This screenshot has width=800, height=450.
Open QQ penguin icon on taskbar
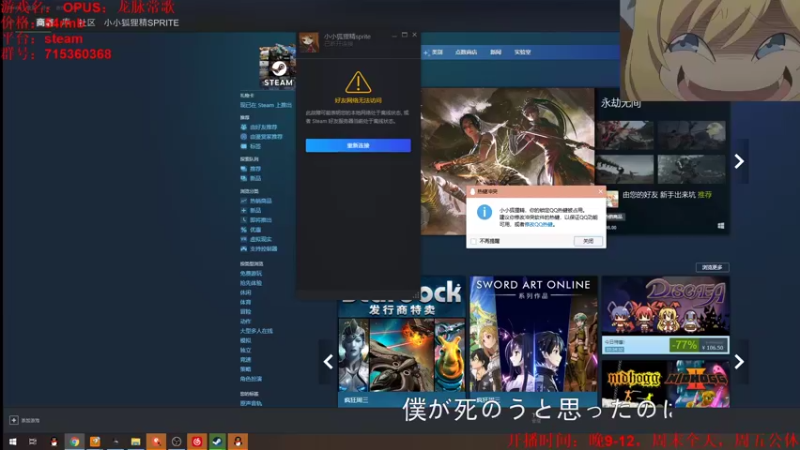54,441
